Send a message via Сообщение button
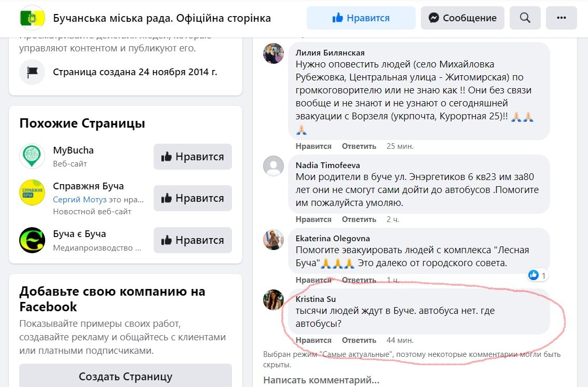 [x=462, y=18]
